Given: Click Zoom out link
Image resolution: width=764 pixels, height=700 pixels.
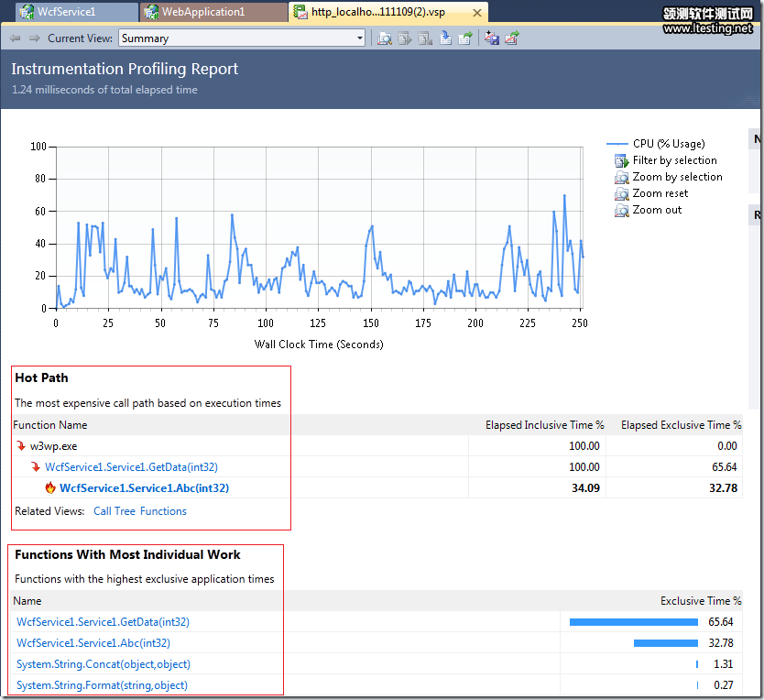Looking at the screenshot, I should [x=657, y=210].
